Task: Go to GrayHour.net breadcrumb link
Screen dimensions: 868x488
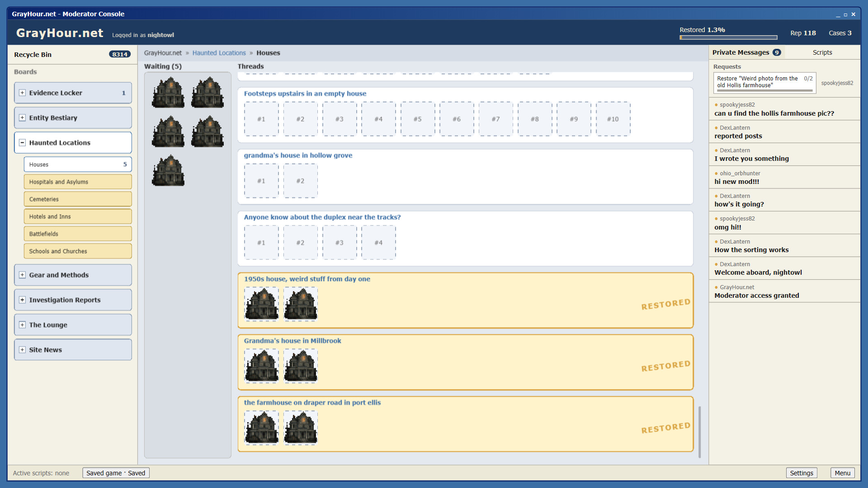Action: [x=163, y=53]
